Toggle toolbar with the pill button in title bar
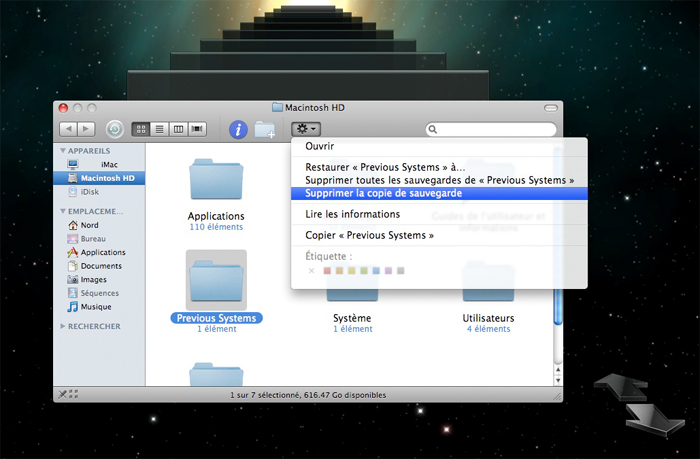This screenshot has width=700, height=459. tap(551, 108)
